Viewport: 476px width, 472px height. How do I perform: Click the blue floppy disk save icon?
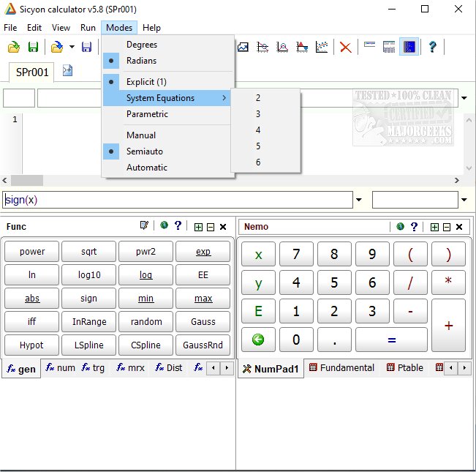point(86,47)
